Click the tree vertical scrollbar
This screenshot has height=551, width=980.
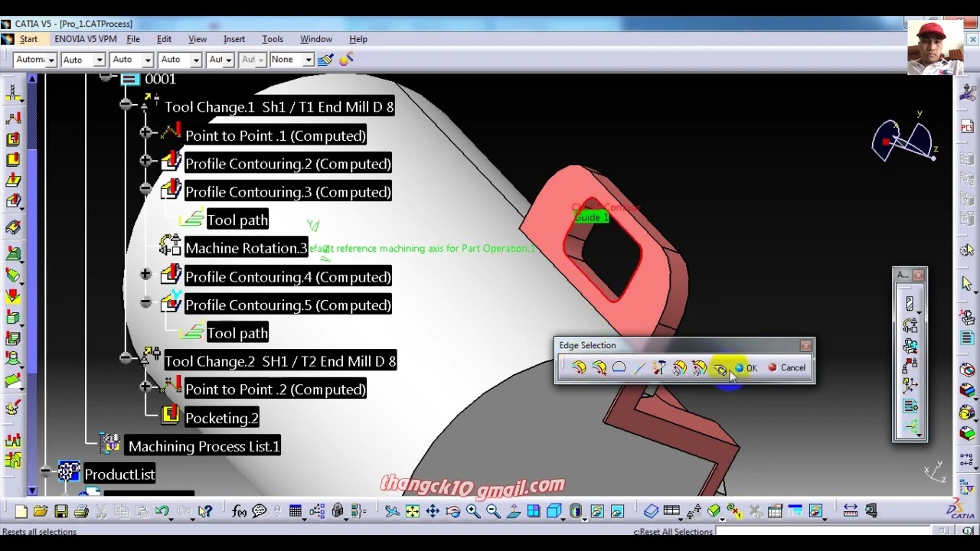[x=32, y=283]
